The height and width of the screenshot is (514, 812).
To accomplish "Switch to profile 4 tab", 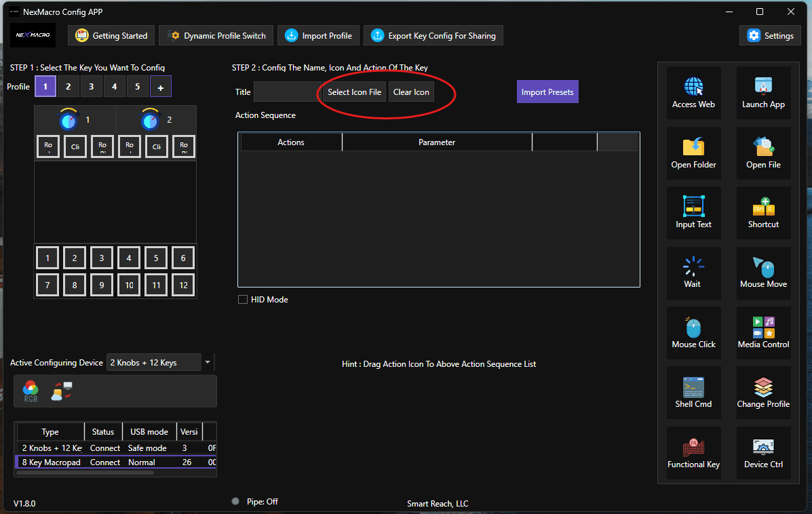I will [x=115, y=86].
